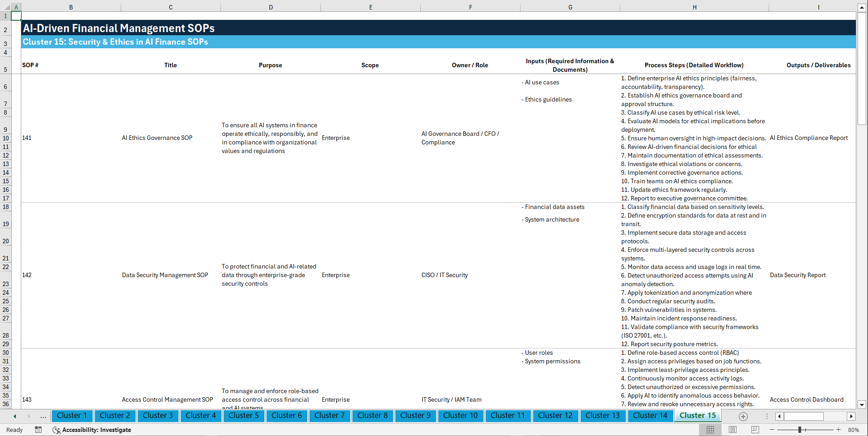The image size is (868, 436).
Task: Open the Cluster 10 sheet tab
Action: [460, 416]
